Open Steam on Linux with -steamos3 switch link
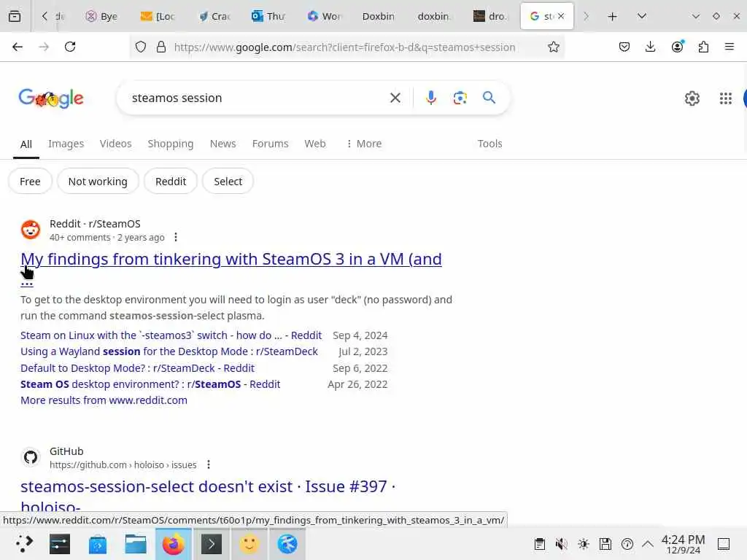Viewport: 747px width, 560px height. (x=171, y=335)
